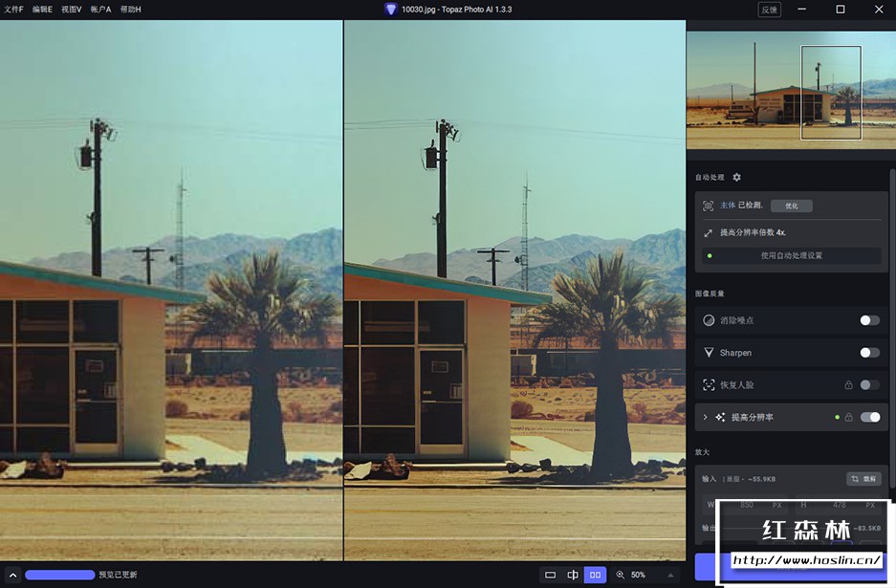
Task: Open the 编辑E menu
Action: pos(42,10)
